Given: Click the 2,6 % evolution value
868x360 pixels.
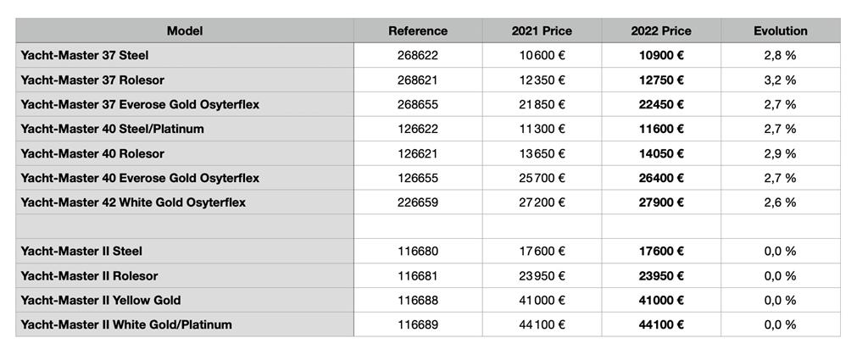Looking at the screenshot, I should pos(780,202).
